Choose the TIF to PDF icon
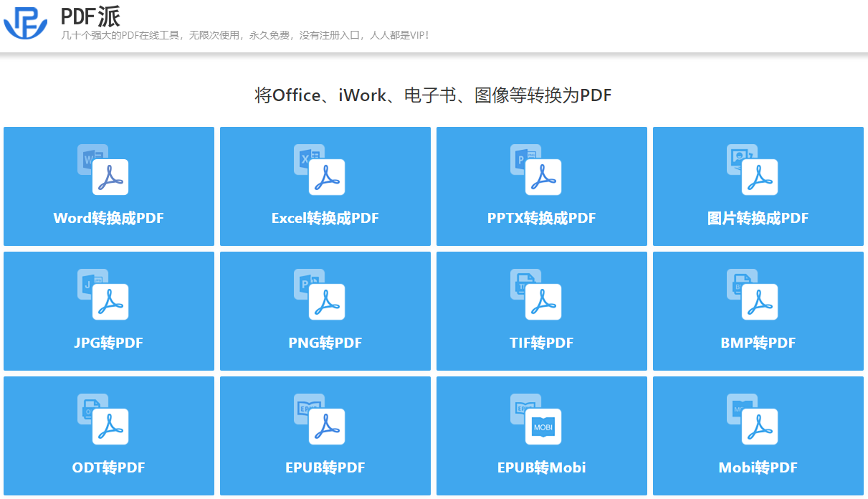The width and height of the screenshot is (868, 499). (536, 295)
